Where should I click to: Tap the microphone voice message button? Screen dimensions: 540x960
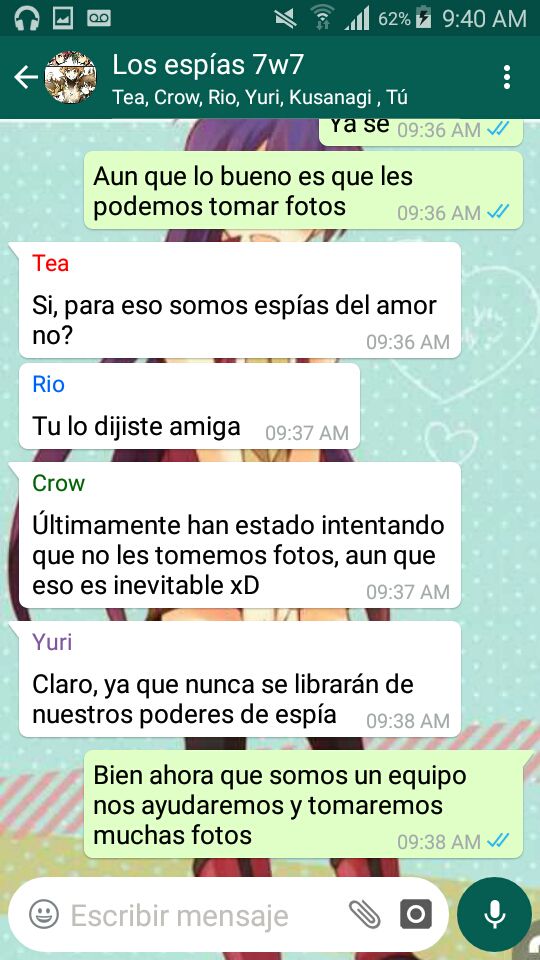[494, 915]
